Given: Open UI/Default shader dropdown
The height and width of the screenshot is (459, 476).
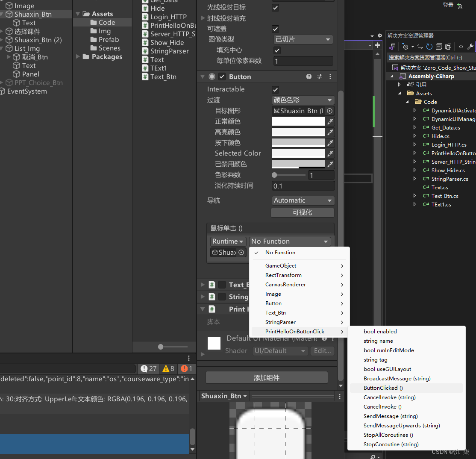Looking at the screenshot, I should [x=280, y=351].
